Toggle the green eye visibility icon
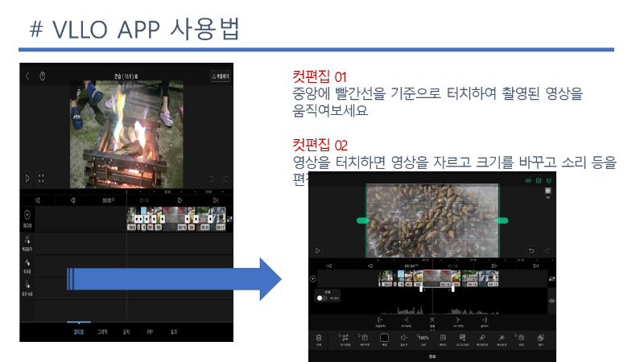The image size is (644, 362). (529, 181)
